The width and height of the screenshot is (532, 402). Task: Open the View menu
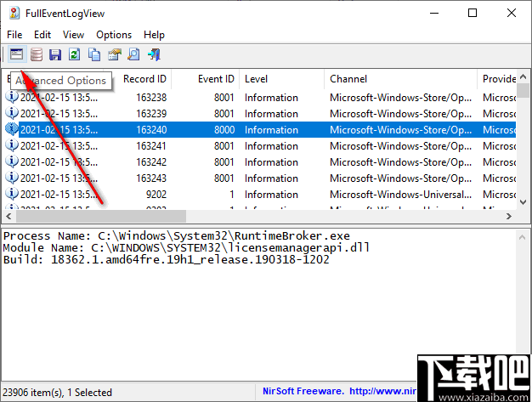coord(73,35)
